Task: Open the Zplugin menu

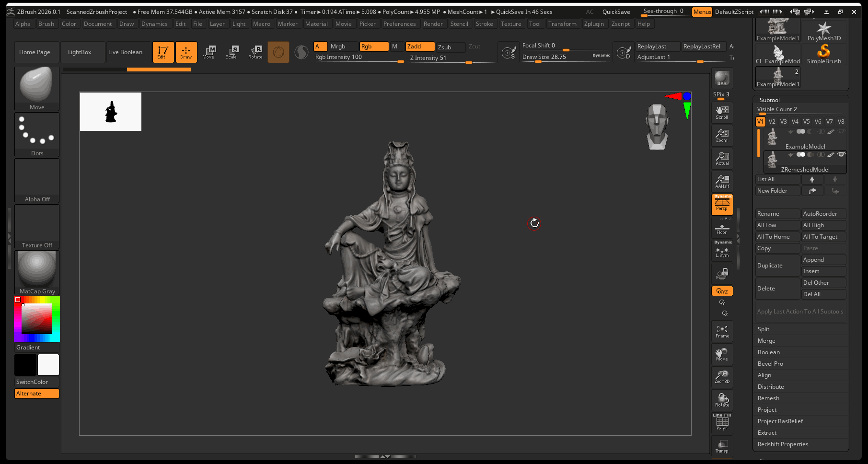Action: (x=593, y=24)
